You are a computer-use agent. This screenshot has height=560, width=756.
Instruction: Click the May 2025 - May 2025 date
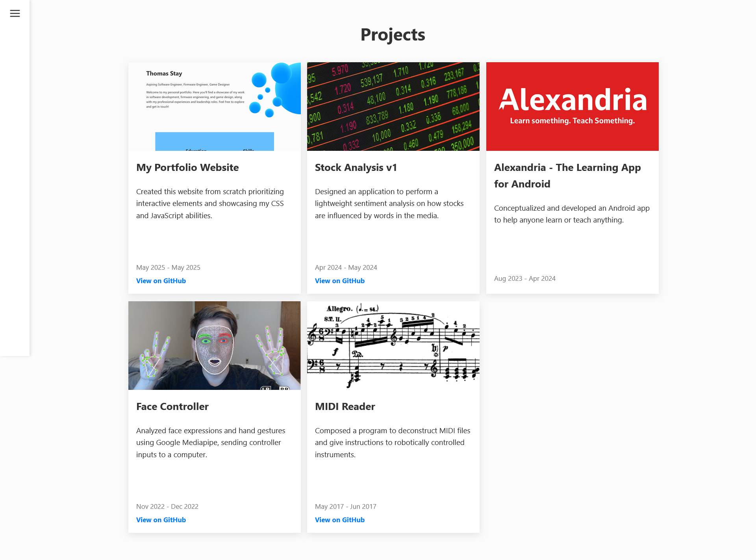[168, 267]
